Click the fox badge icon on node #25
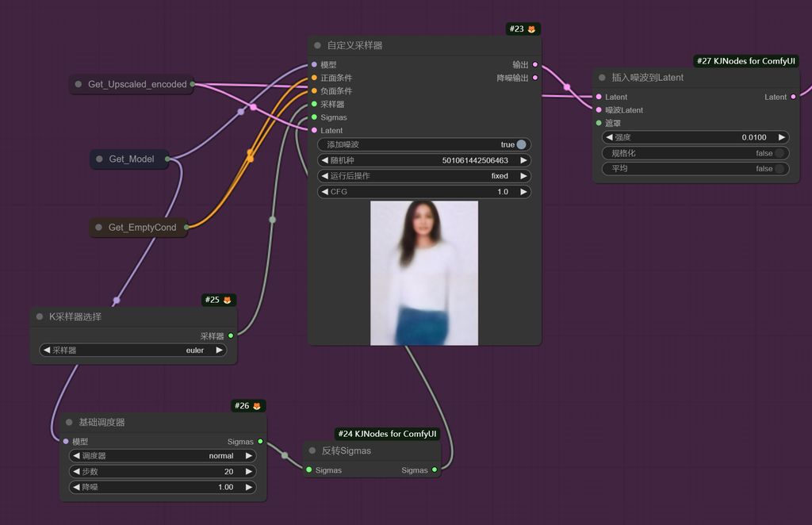Screen dimensions: 812x525 click(x=227, y=301)
